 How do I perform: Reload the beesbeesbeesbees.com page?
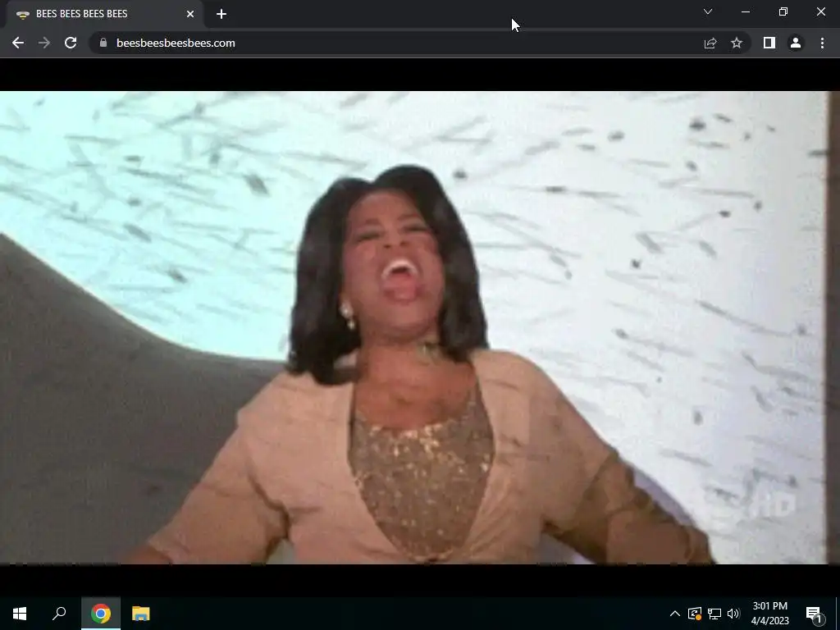pyautogui.click(x=71, y=43)
